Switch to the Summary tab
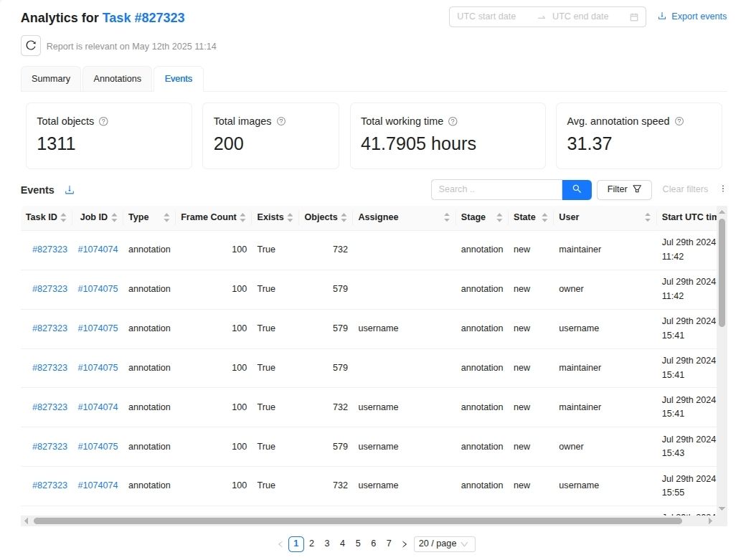 click(x=51, y=79)
